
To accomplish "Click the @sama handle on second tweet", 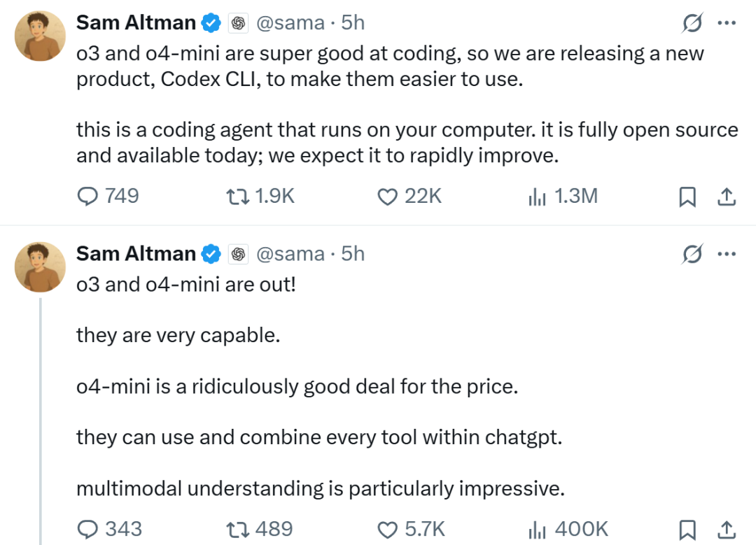I will pos(290,254).
